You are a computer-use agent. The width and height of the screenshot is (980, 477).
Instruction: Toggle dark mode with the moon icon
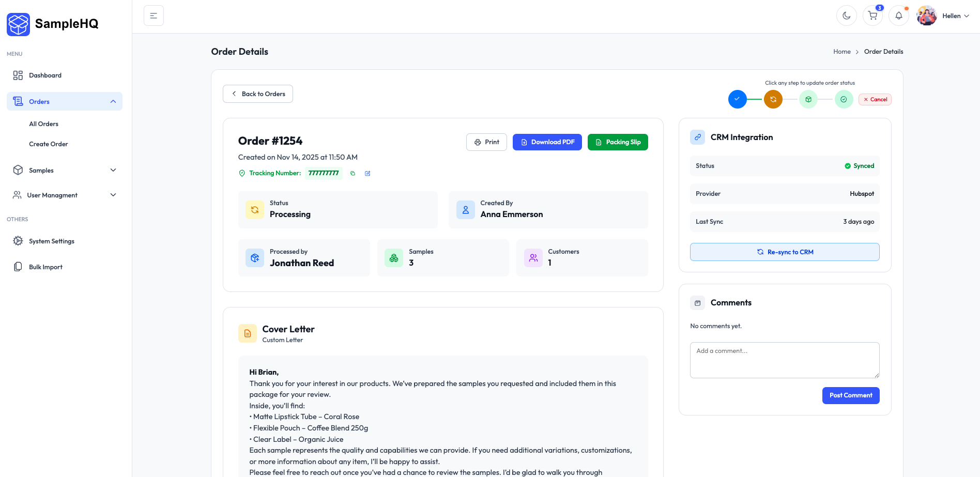[x=846, y=16]
